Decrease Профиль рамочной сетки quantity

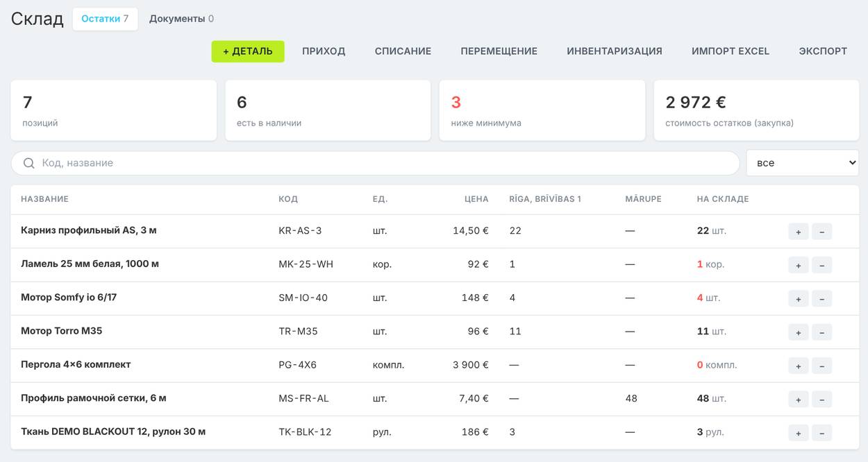[x=821, y=399]
